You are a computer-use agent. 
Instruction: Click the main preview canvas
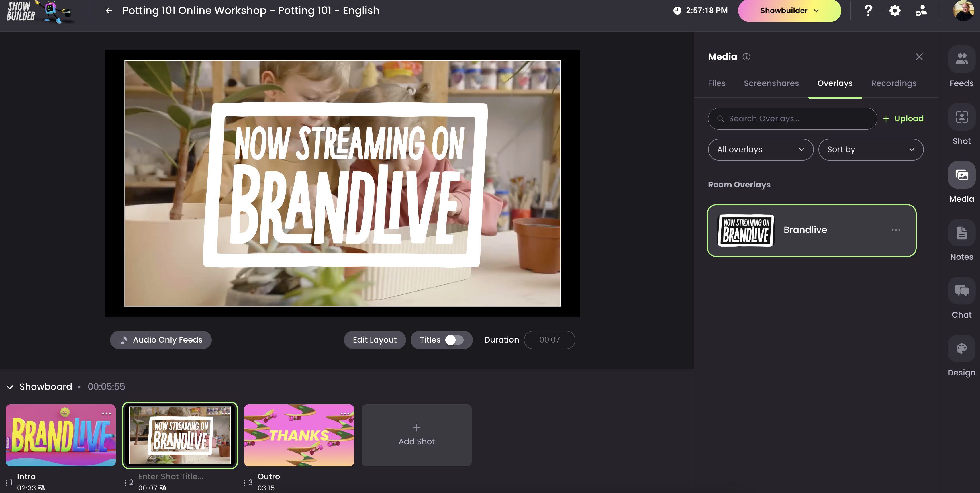click(342, 183)
